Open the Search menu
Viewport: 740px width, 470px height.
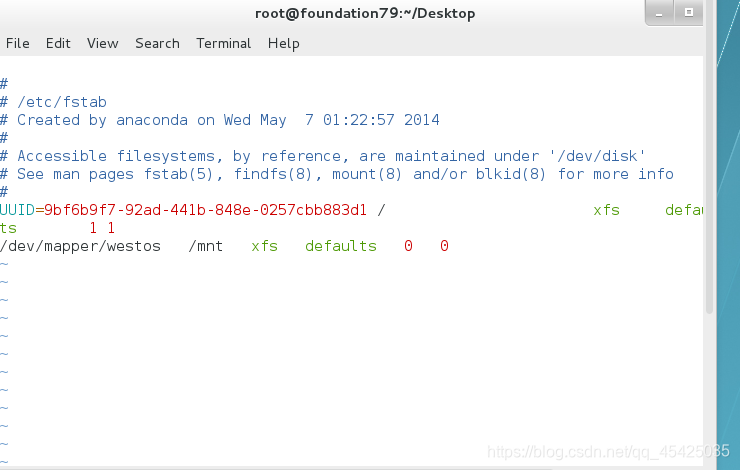(157, 43)
